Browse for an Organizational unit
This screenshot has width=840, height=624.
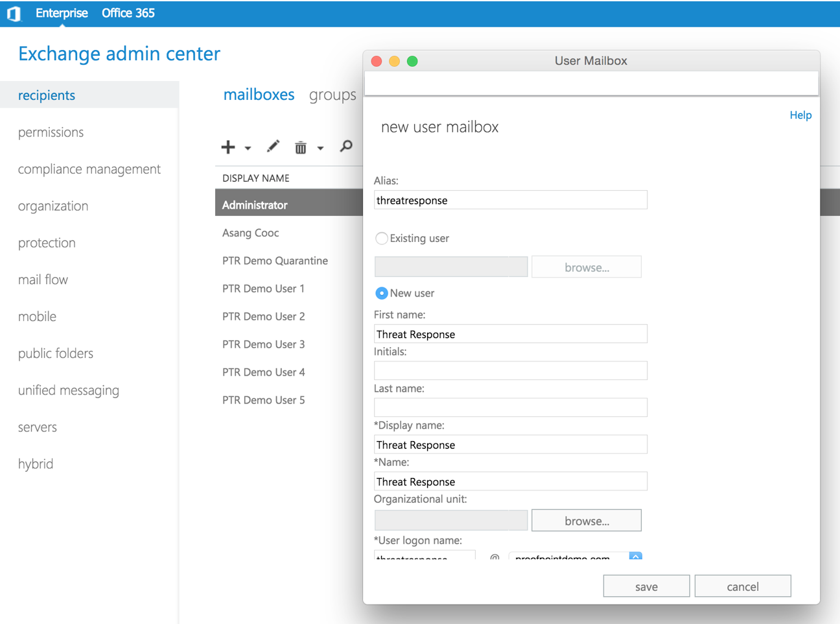pyautogui.click(x=587, y=521)
